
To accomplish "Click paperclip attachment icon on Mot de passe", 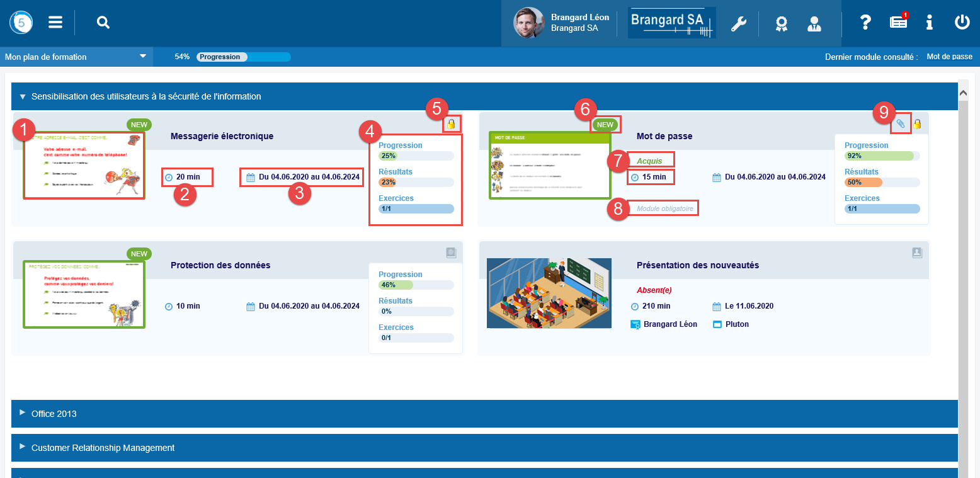I will click(x=901, y=124).
